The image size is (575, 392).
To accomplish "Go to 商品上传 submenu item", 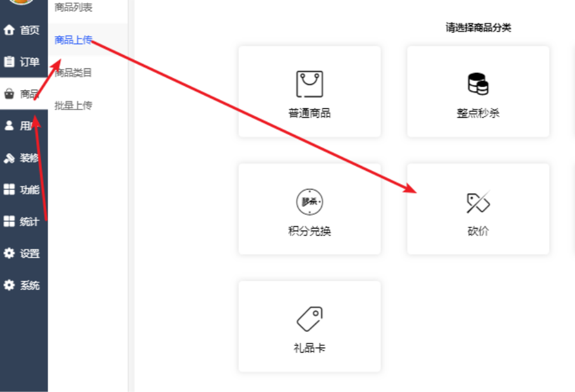I will click(x=74, y=39).
